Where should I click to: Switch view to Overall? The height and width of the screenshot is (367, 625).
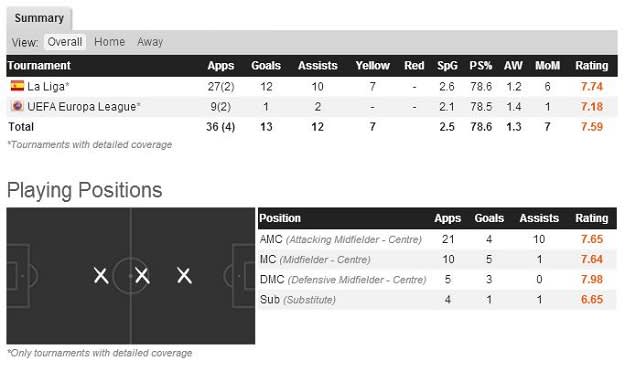pos(65,42)
